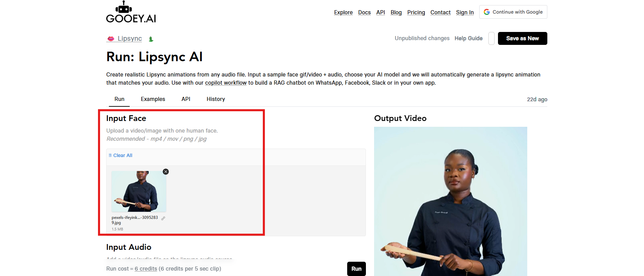This screenshot has height=276, width=644.
Task: Open the History tab
Action: point(216,99)
